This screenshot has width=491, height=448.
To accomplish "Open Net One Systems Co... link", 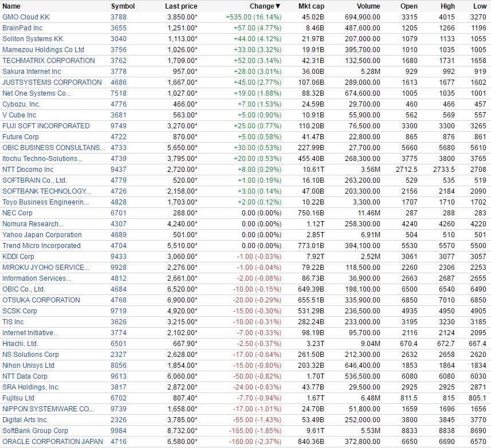I will [x=36, y=93].
